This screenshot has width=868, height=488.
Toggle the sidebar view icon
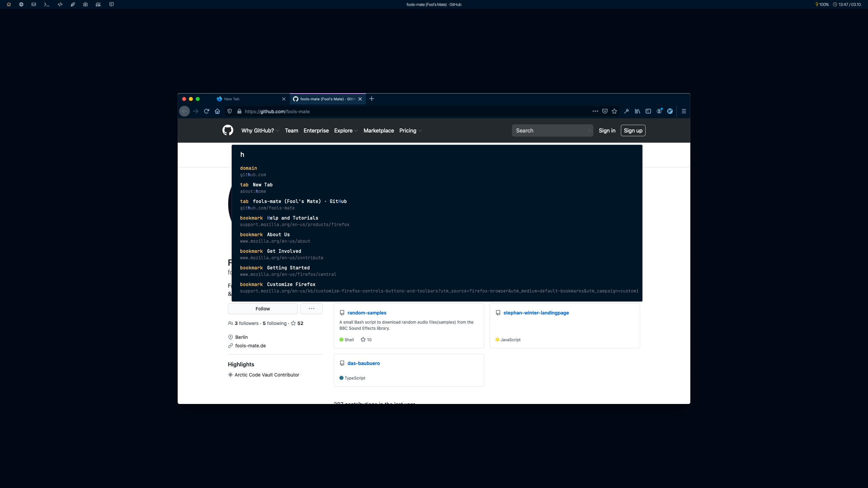648,111
